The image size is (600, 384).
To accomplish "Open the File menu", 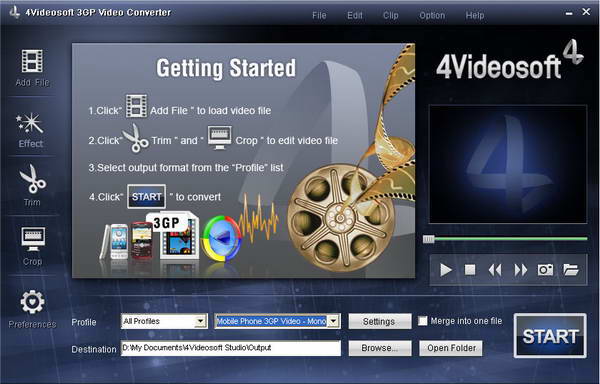I will [x=319, y=15].
